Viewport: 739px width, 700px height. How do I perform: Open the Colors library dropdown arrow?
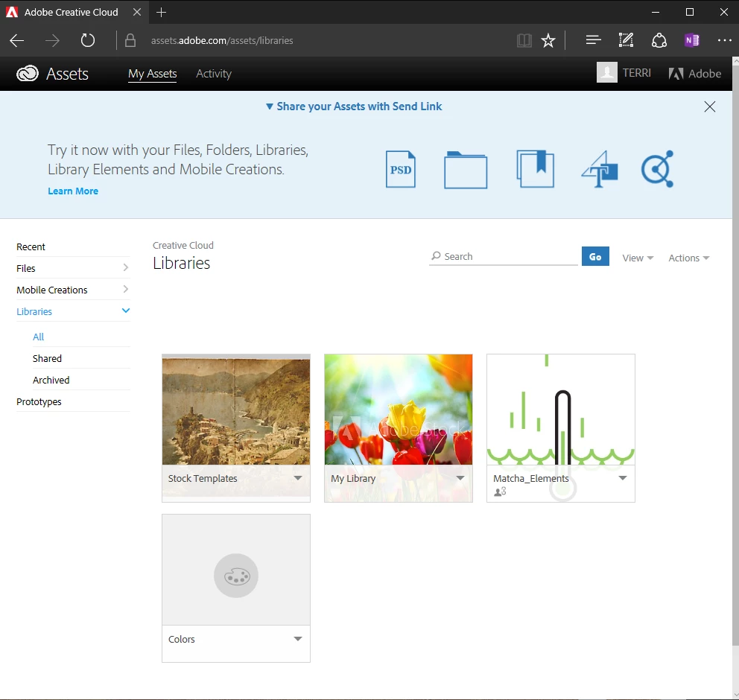coord(298,639)
